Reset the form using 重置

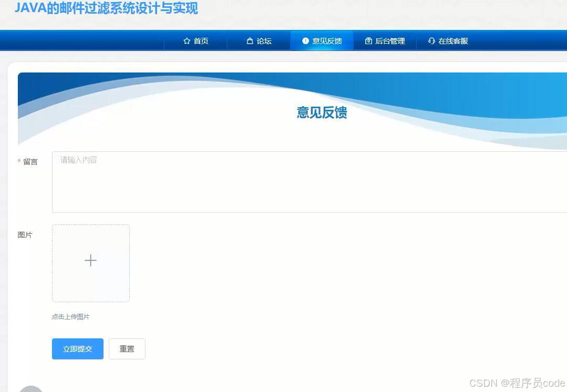click(x=127, y=348)
